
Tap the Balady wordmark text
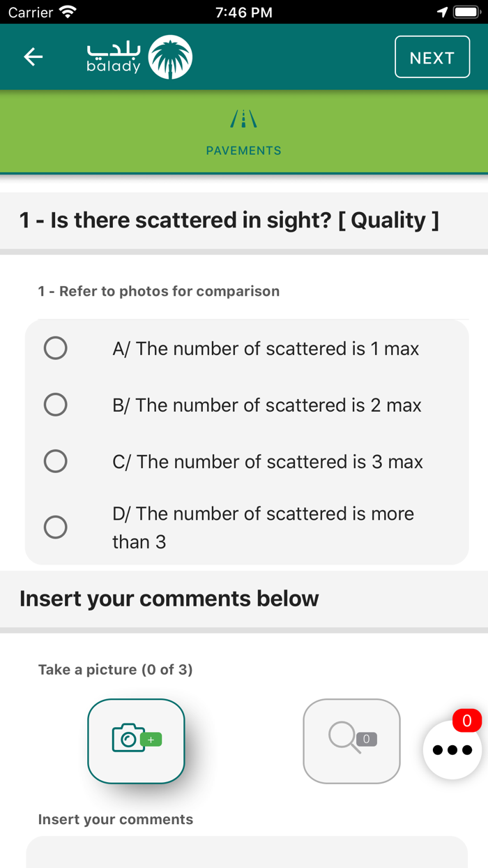[114, 57]
